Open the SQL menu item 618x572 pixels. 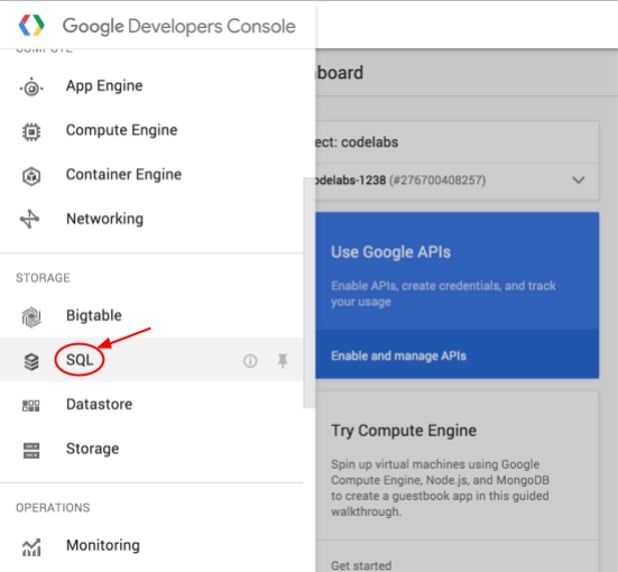[79, 360]
